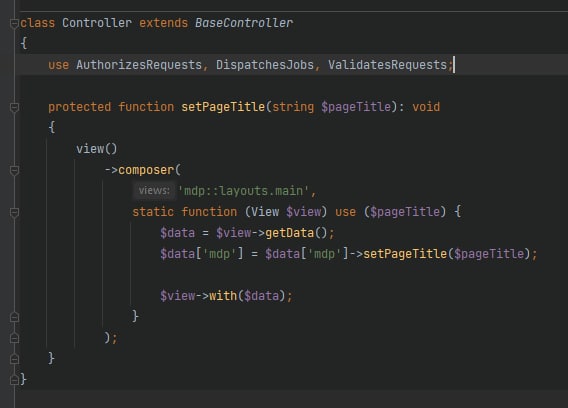
Task: Click '$pageTitle' parameter after string
Action: [356, 107]
